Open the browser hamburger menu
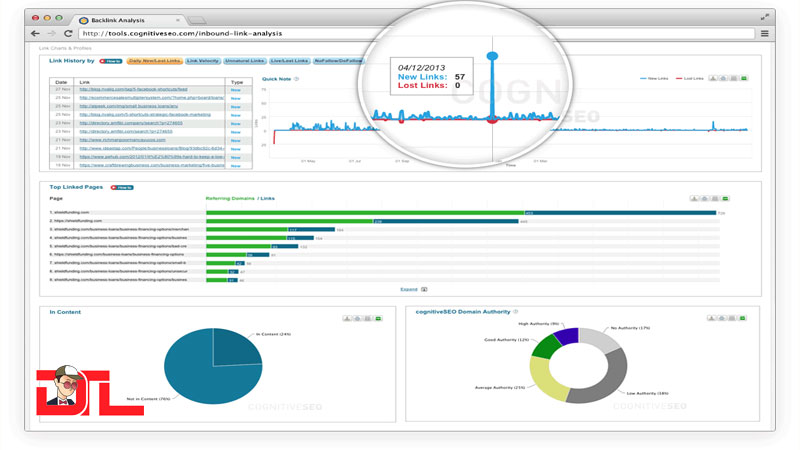The height and width of the screenshot is (450, 800). [764, 33]
